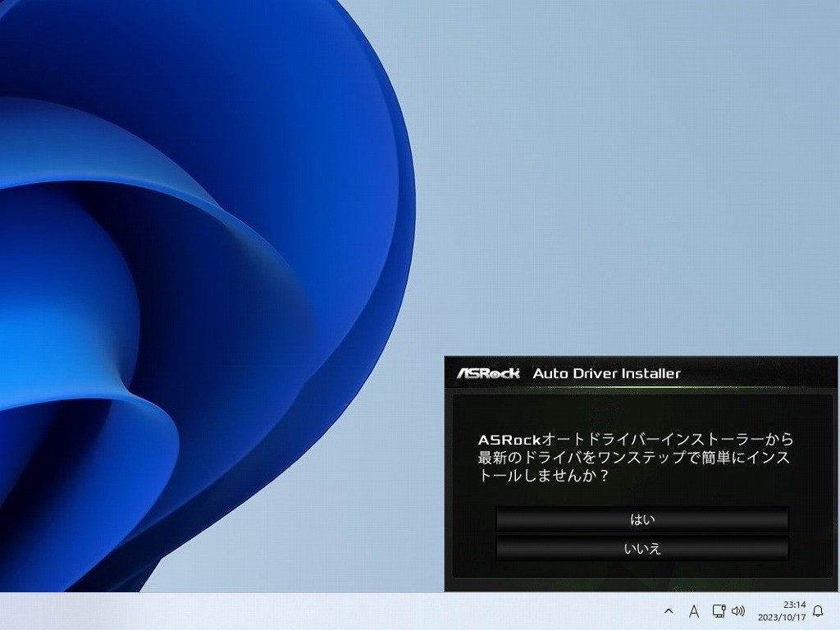840x630 pixels.
Task: Click the green accent line under installer header
Action: coord(641,388)
